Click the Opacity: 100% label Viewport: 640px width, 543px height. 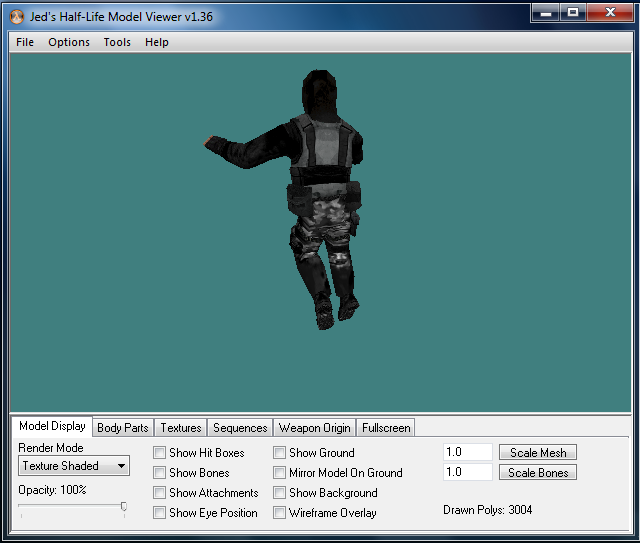coord(52,490)
